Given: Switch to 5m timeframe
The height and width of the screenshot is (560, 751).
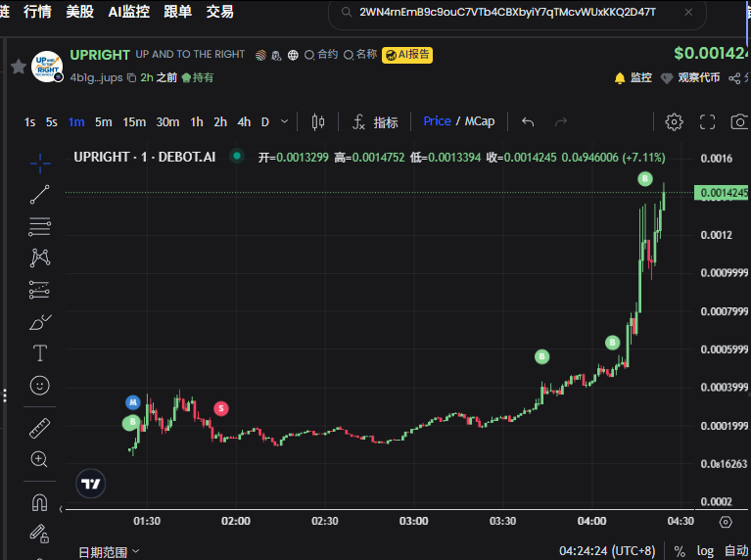Looking at the screenshot, I should [x=104, y=122].
